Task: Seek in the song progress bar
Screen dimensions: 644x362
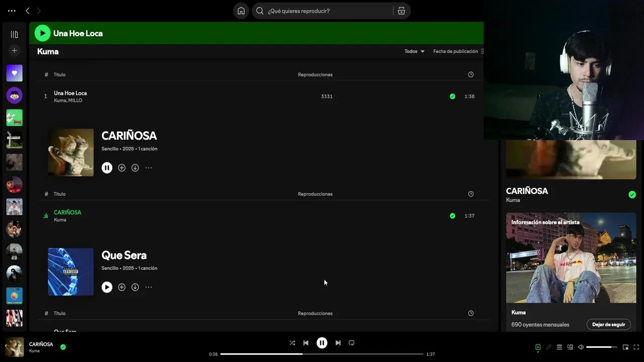Action: click(x=322, y=354)
